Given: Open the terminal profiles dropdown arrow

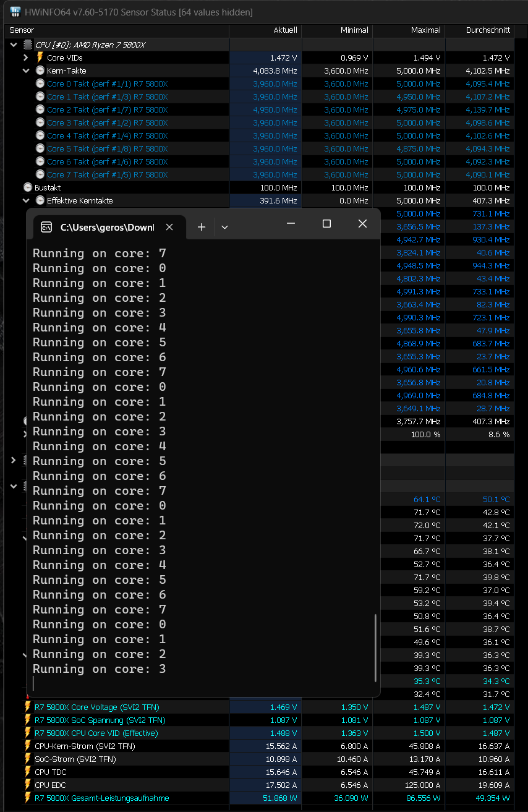Looking at the screenshot, I should pyautogui.click(x=224, y=227).
